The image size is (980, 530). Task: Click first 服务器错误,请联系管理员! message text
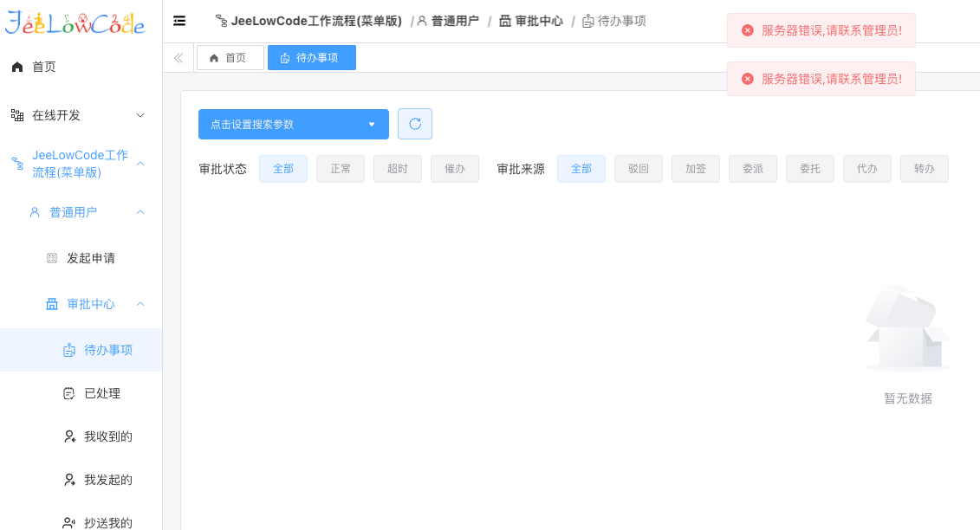coord(832,30)
